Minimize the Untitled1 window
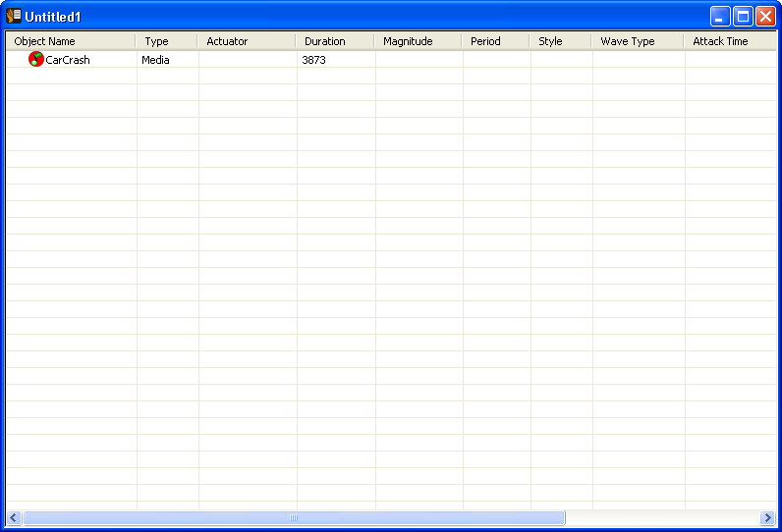This screenshot has height=532, width=782. (720, 17)
